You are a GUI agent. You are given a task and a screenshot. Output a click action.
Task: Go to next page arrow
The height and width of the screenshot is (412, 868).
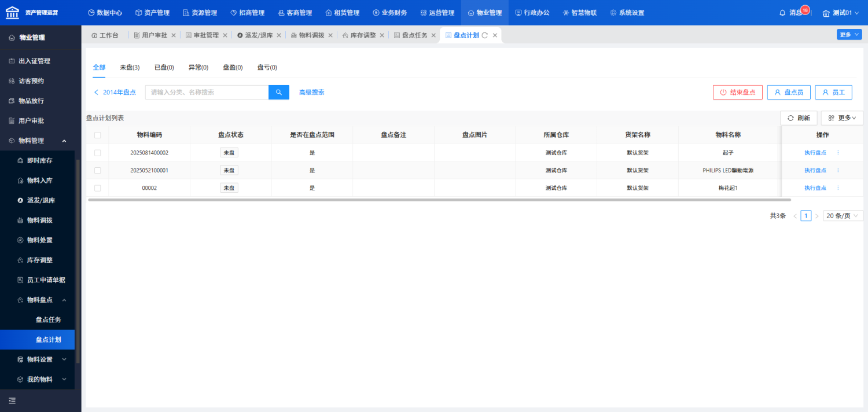[x=816, y=216]
